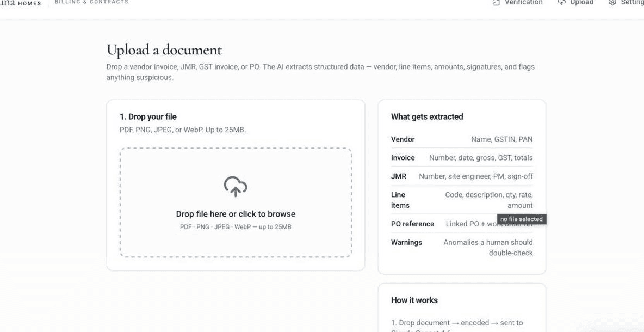Viewport: 644px width, 332px height.
Task: Open the Upload tab
Action: (x=575, y=3)
